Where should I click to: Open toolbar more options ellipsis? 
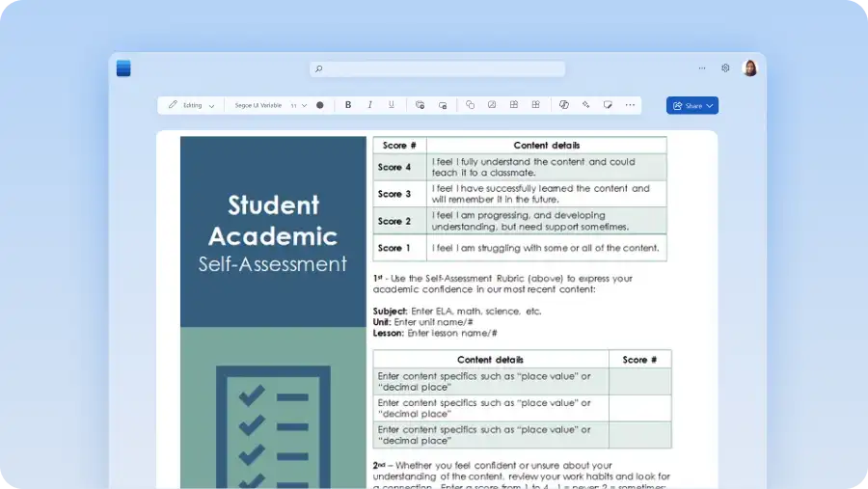point(630,105)
